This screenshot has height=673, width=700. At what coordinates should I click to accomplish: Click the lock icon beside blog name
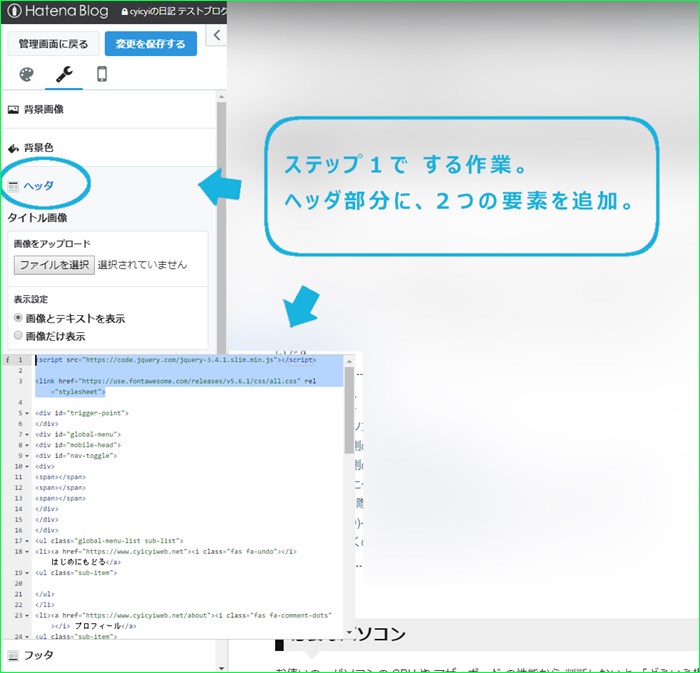click(125, 12)
